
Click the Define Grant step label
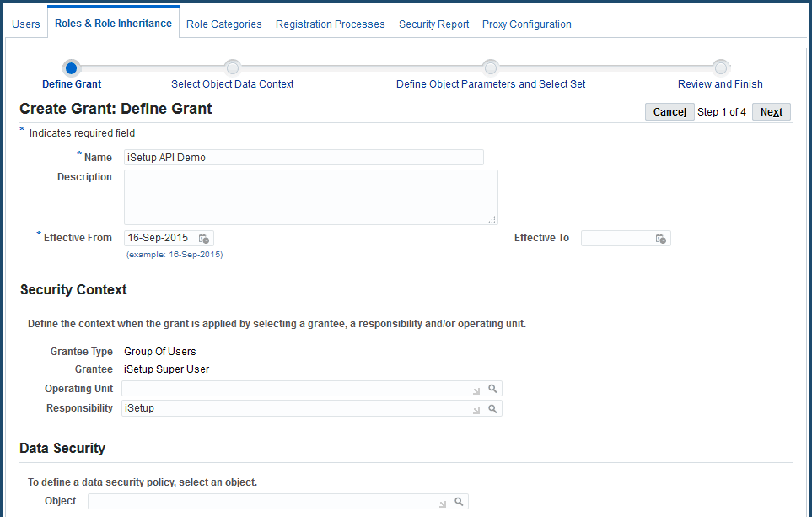pyautogui.click(x=72, y=84)
